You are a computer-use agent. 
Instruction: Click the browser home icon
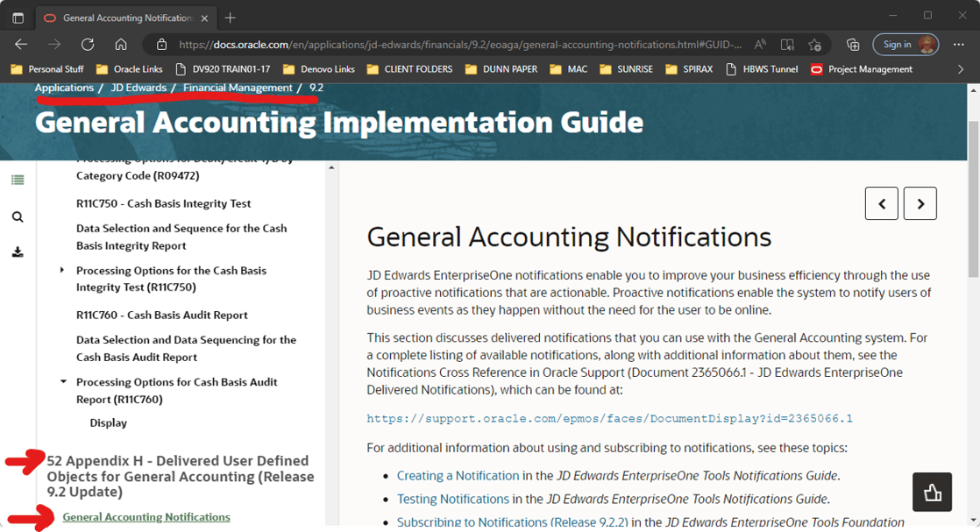[x=121, y=45]
